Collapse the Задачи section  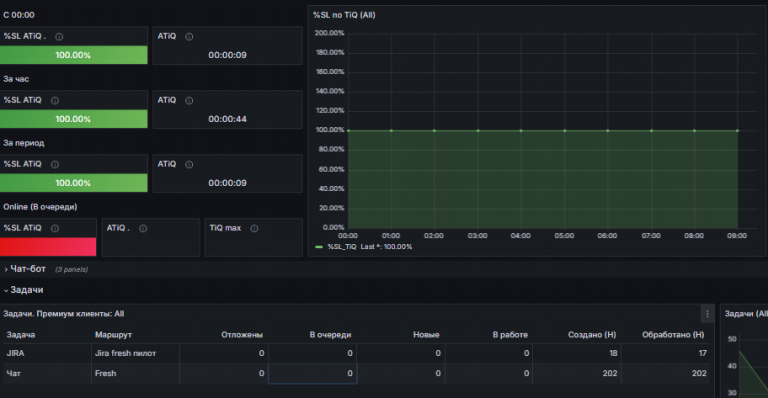point(26,290)
